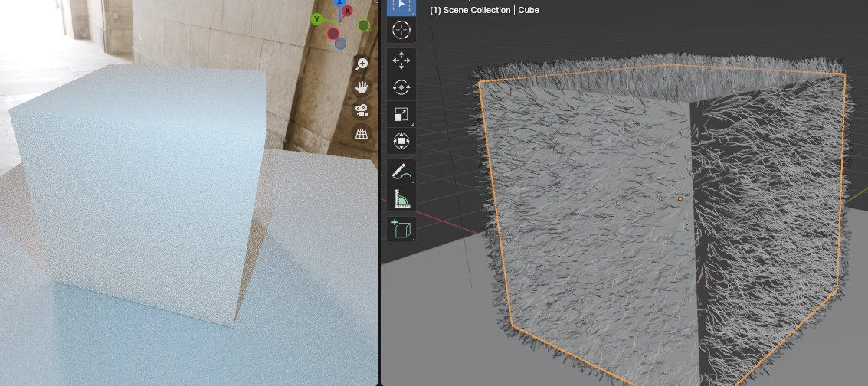Toggle perspective/orthographic grid button
This screenshot has height=386, width=868.
pyautogui.click(x=362, y=133)
